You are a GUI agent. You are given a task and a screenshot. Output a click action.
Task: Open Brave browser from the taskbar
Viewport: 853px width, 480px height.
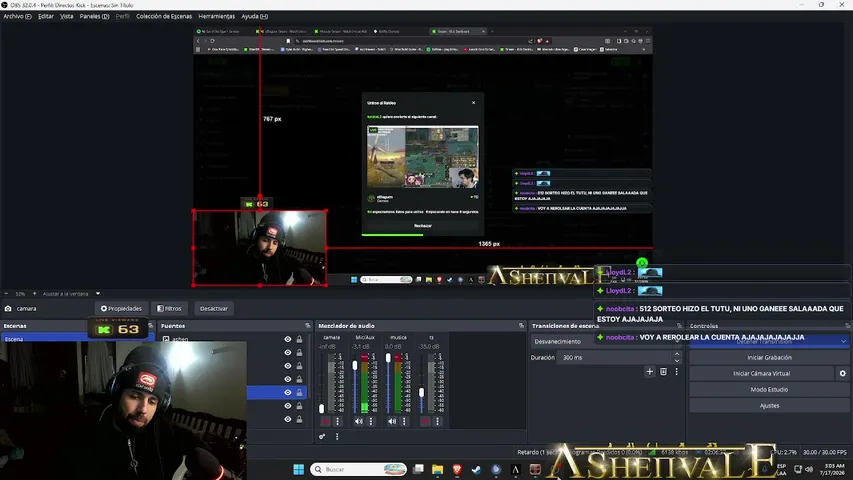(457, 469)
